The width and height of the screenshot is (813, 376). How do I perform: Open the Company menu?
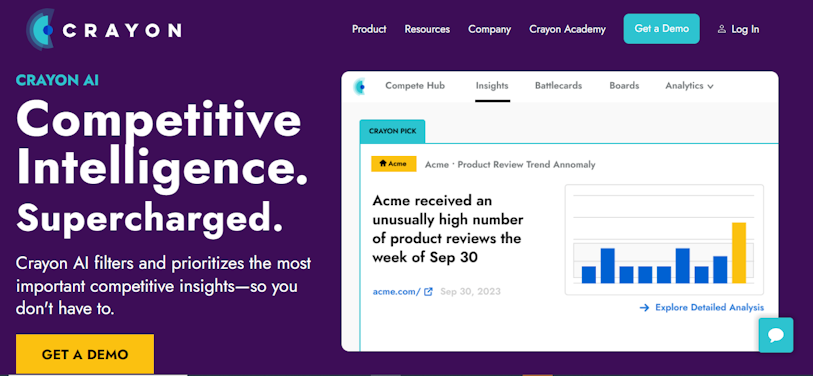tap(489, 29)
